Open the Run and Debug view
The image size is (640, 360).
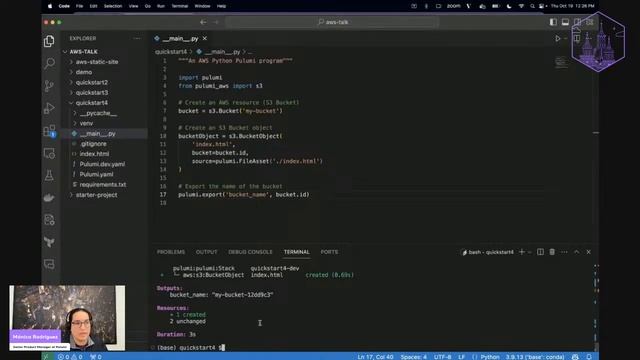tap(49, 108)
